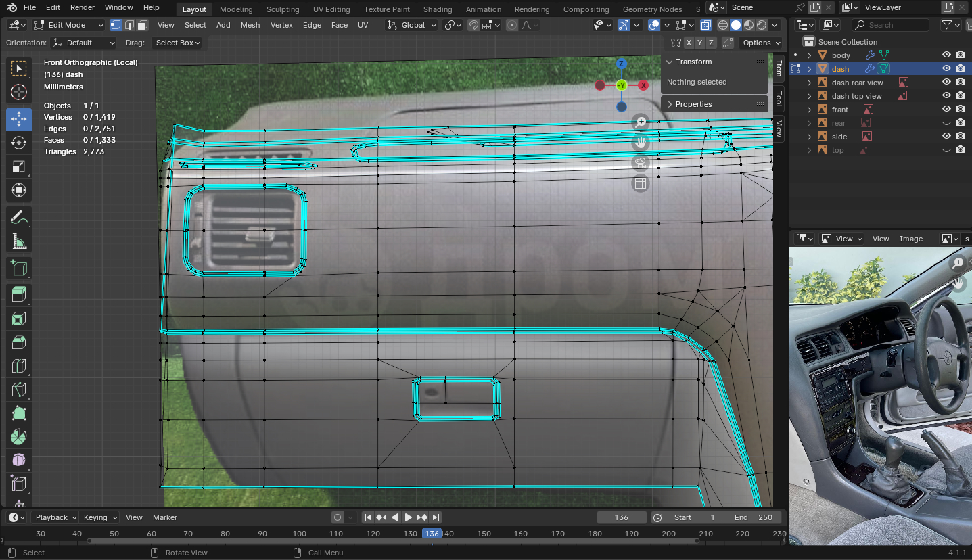Click the Zoom viewport gizmo icon
The height and width of the screenshot is (560, 972).
click(x=641, y=122)
